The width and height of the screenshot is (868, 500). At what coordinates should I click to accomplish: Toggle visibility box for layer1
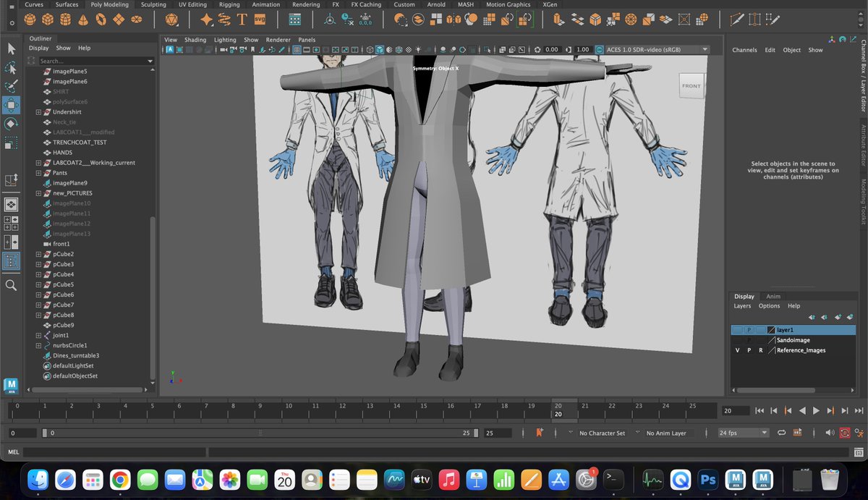click(737, 330)
